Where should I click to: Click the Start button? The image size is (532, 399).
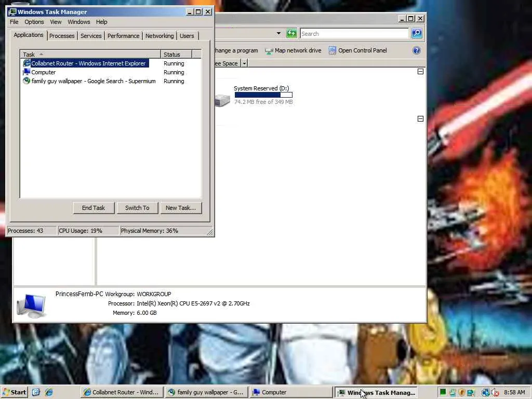pyautogui.click(x=15, y=392)
